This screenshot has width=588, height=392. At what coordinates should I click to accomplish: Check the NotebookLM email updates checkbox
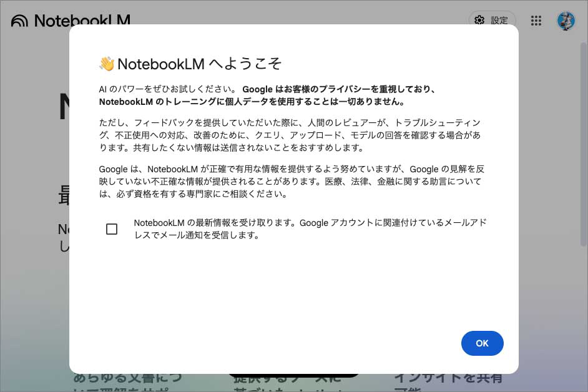click(112, 229)
